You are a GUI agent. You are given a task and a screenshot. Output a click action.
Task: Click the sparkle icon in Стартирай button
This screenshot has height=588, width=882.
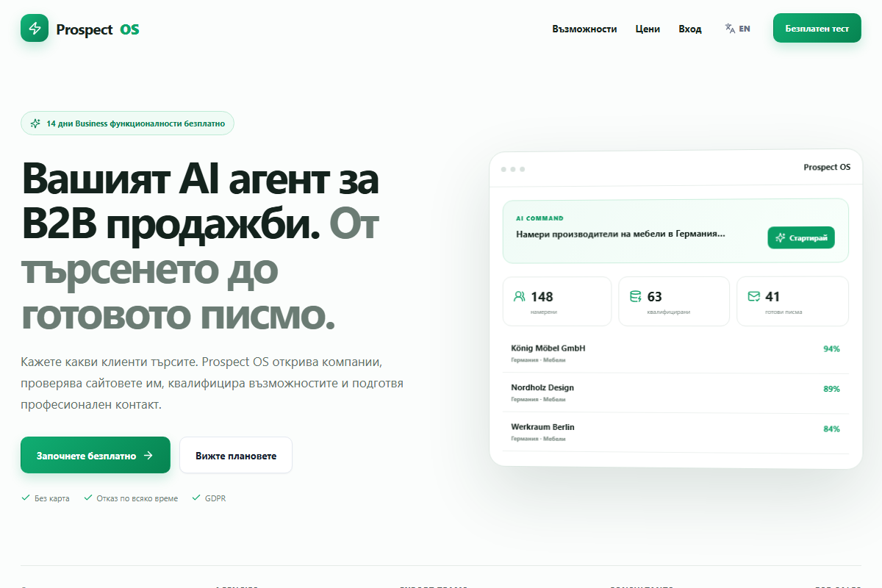tap(781, 238)
